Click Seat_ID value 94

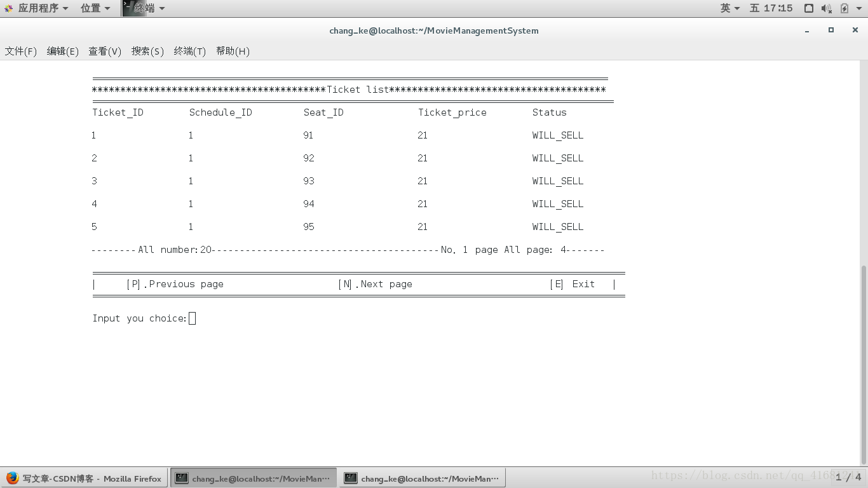[309, 204]
